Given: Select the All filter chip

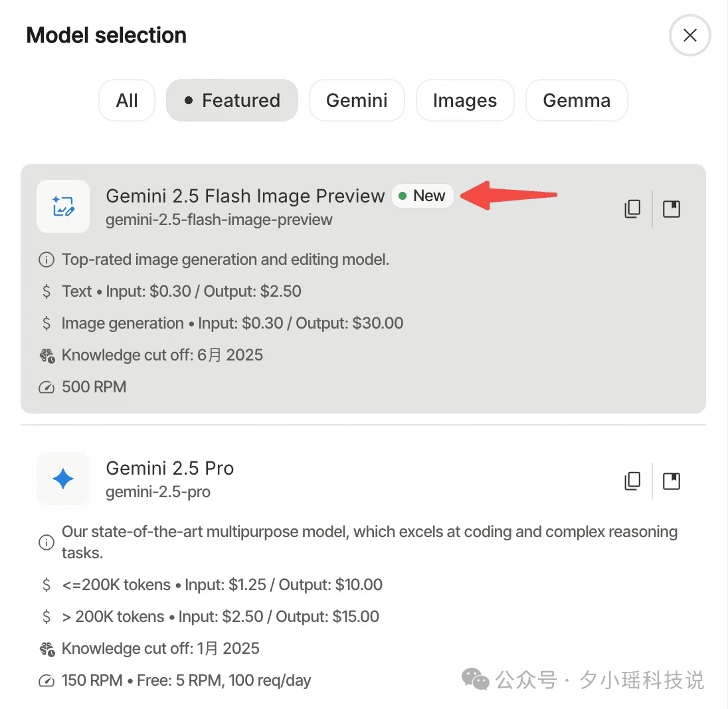Looking at the screenshot, I should (x=127, y=100).
